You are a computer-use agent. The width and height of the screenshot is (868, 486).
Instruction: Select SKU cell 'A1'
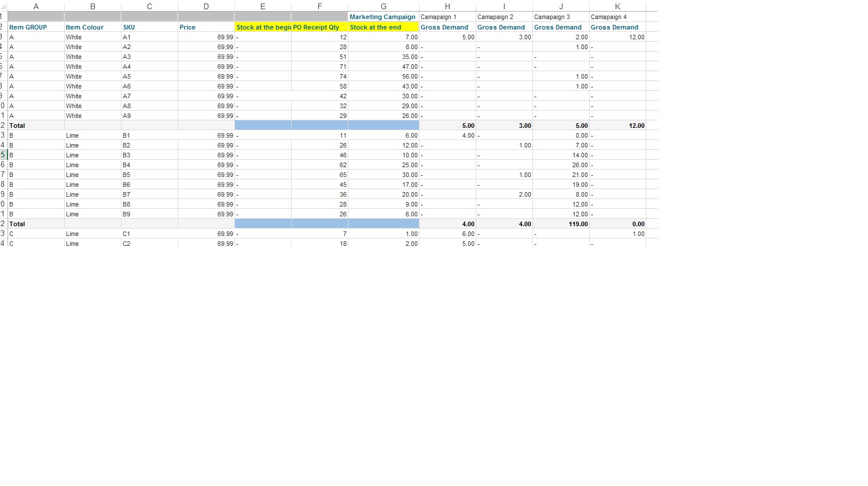149,37
